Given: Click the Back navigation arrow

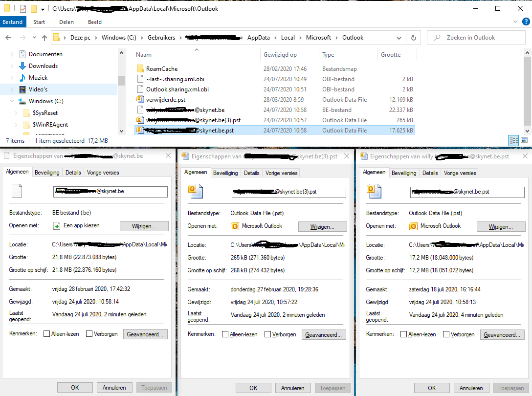Looking at the screenshot, I should coord(8,38).
